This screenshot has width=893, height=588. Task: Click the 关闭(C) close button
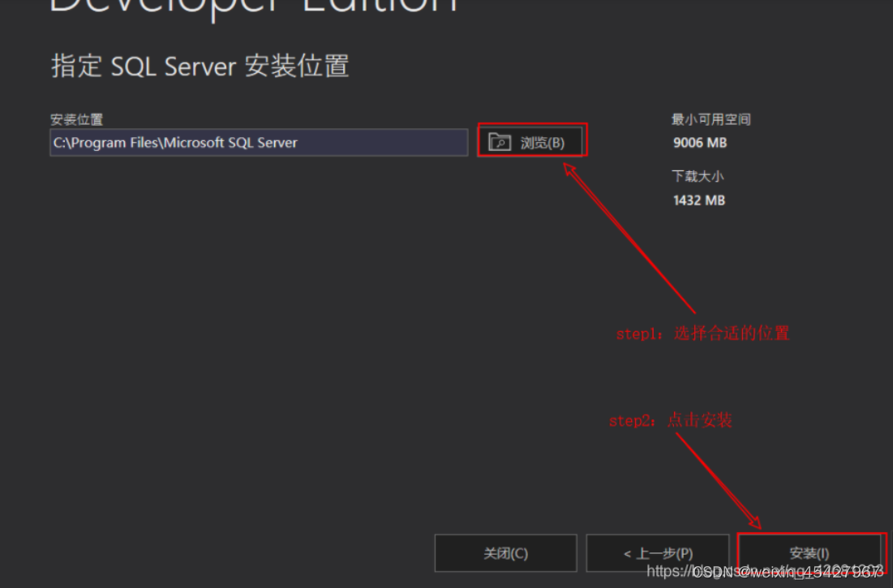(506, 552)
